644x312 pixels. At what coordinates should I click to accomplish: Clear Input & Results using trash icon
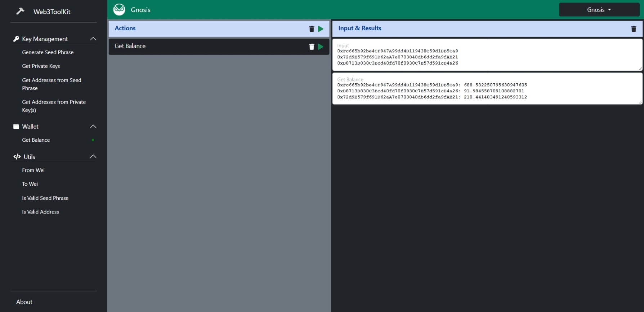point(634,29)
